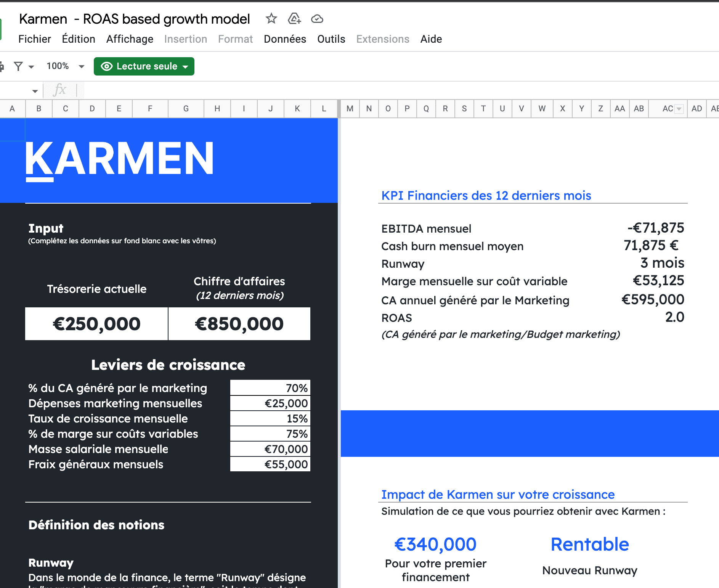
Task: Select the 15% growth rate cell
Action: click(270, 418)
